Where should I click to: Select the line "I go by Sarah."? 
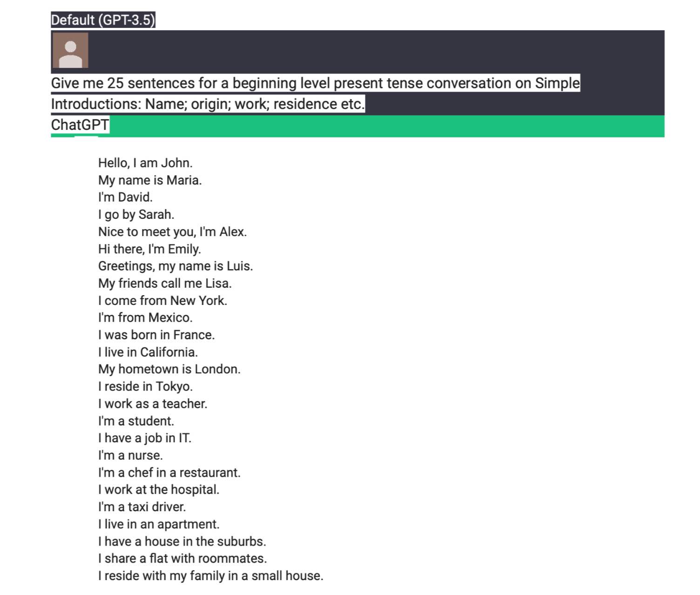(136, 215)
